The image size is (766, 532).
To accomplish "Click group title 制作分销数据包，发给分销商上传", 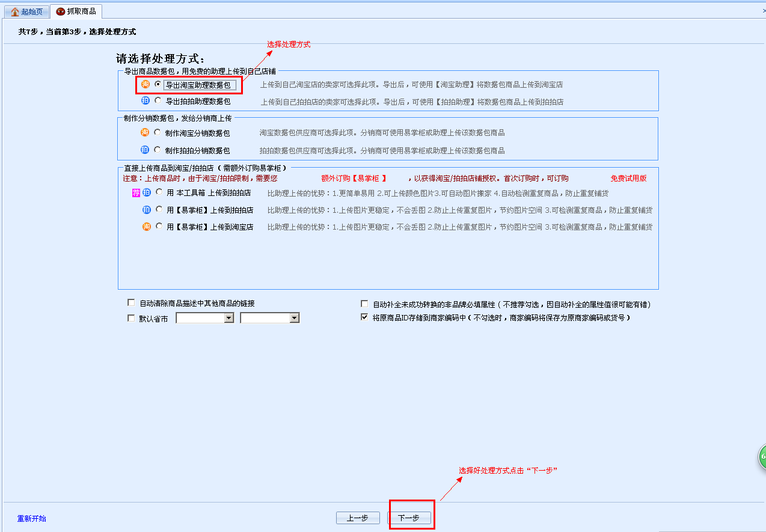I will [177, 118].
